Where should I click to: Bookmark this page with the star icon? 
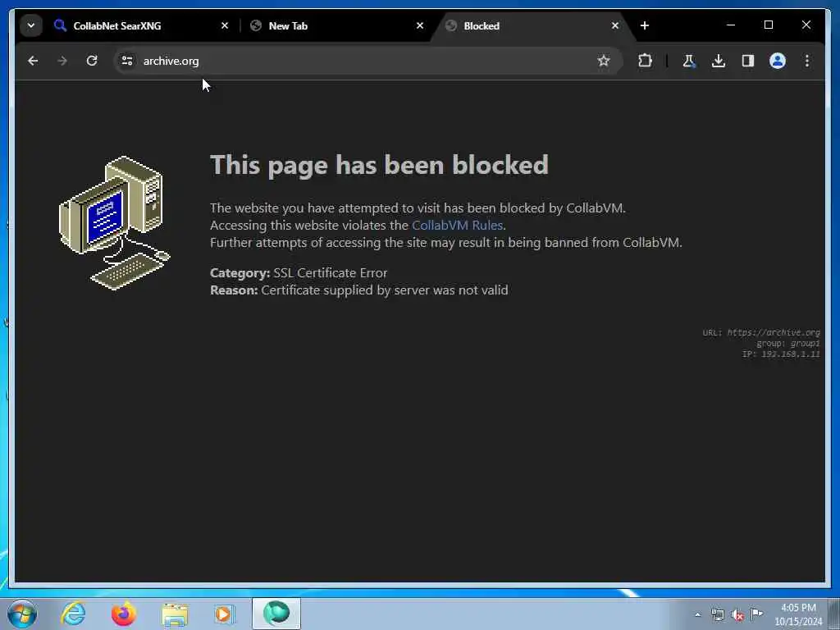[604, 61]
